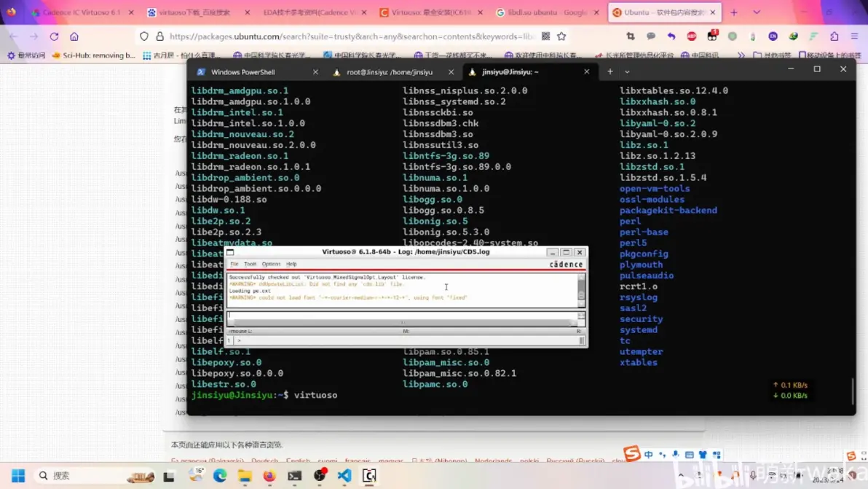Viewport: 868px width, 489px height.
Task: Switch to Cadence IC Virtuoso browser tab
Action: pyautogui.click(x=82, y=12)
